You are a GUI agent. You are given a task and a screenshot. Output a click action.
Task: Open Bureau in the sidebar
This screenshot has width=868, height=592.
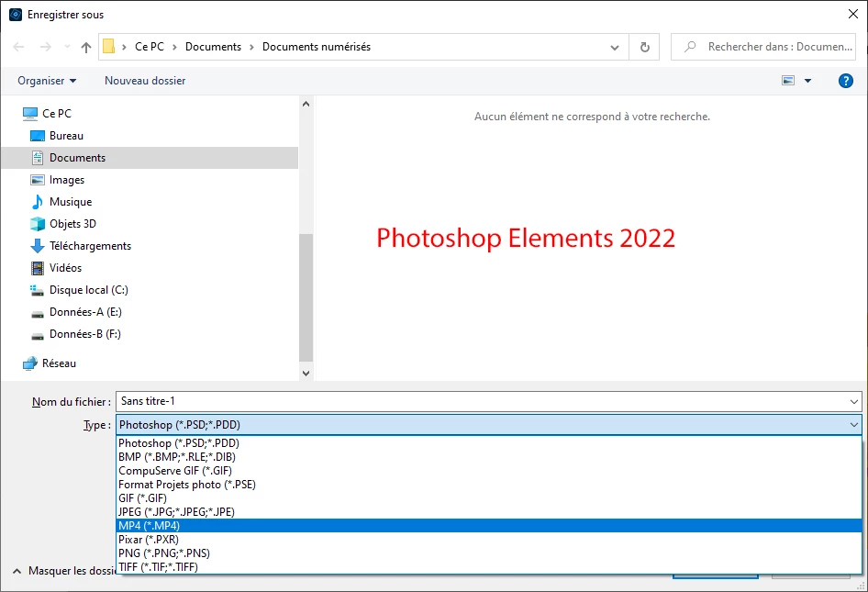pyautogui.click(x=66, y=136)
